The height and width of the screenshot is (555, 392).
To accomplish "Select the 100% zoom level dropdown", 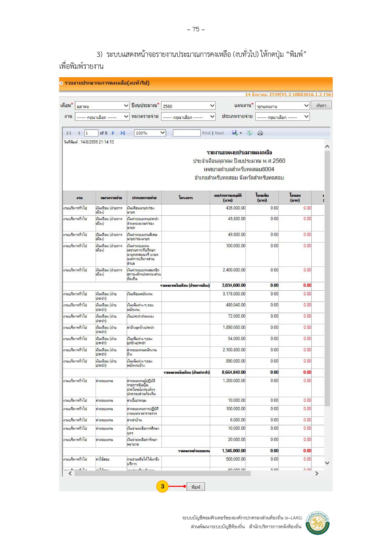I will 150,133.
